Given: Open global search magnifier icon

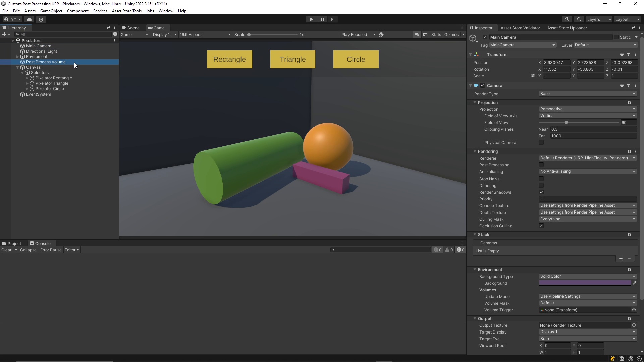Looking at the screenshot, I should (579, 19).
